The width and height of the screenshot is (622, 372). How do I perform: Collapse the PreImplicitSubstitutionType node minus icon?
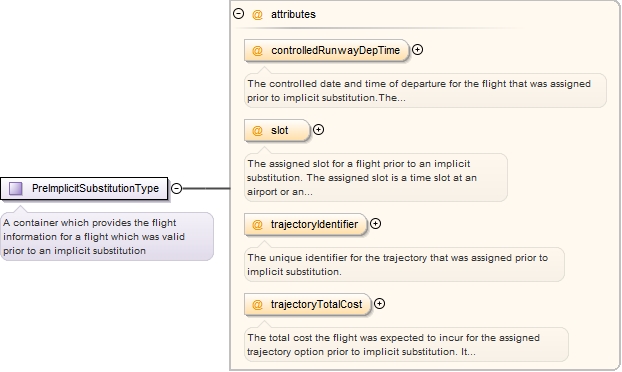pos(177,188)
